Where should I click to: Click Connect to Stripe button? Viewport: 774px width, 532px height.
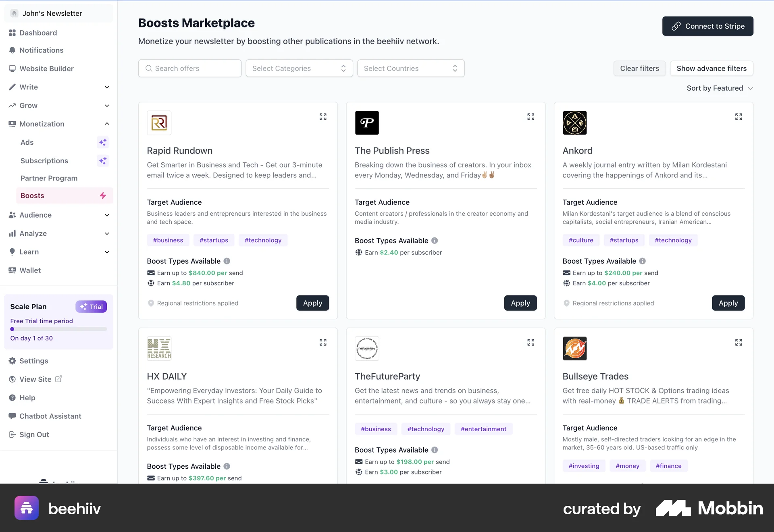pyautogui.click(x=708, y=26)
